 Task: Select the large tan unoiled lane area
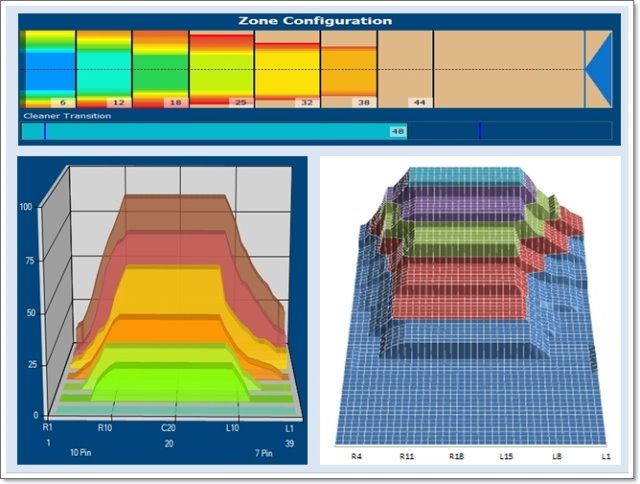pos(508,68)
